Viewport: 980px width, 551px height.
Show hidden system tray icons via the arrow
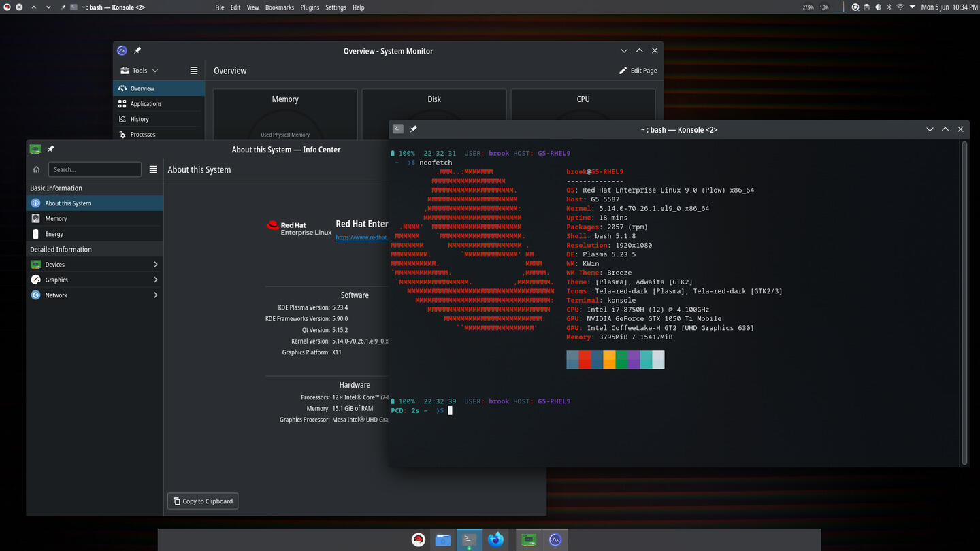(912, 7)
